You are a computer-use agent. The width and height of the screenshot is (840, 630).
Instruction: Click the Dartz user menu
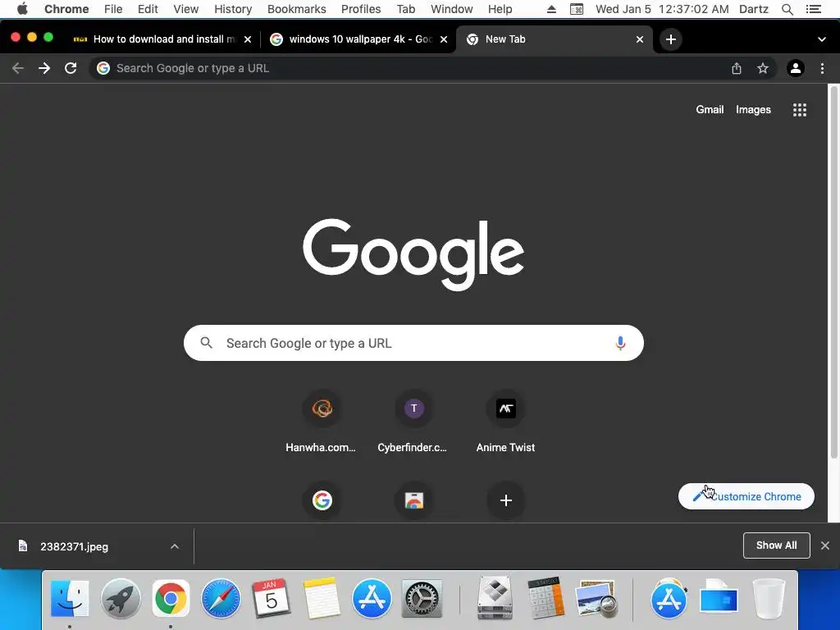(x=753, y=9)
